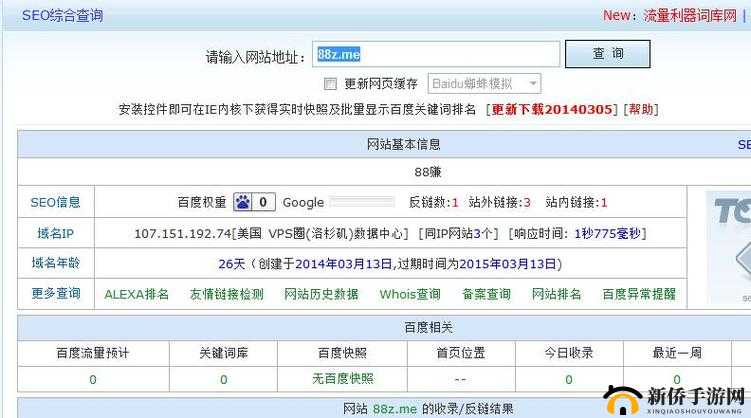This screenshot has height=418, width=751.
Task: Open Whois查询 link
Action: pos(410,294)
